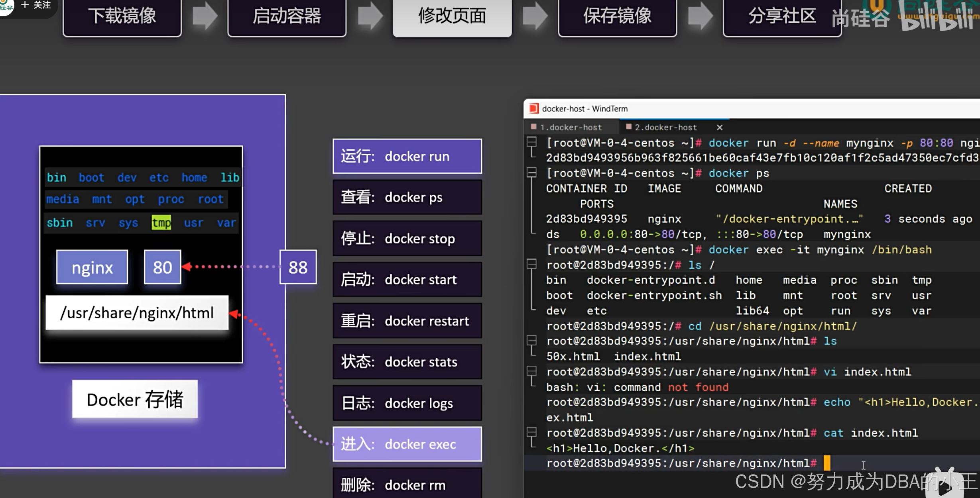Switch to the 1.docker-host tab
Image resolution: width=980 pixels, height=498 pixels.
pyautogui.click(x=571, y=127)
